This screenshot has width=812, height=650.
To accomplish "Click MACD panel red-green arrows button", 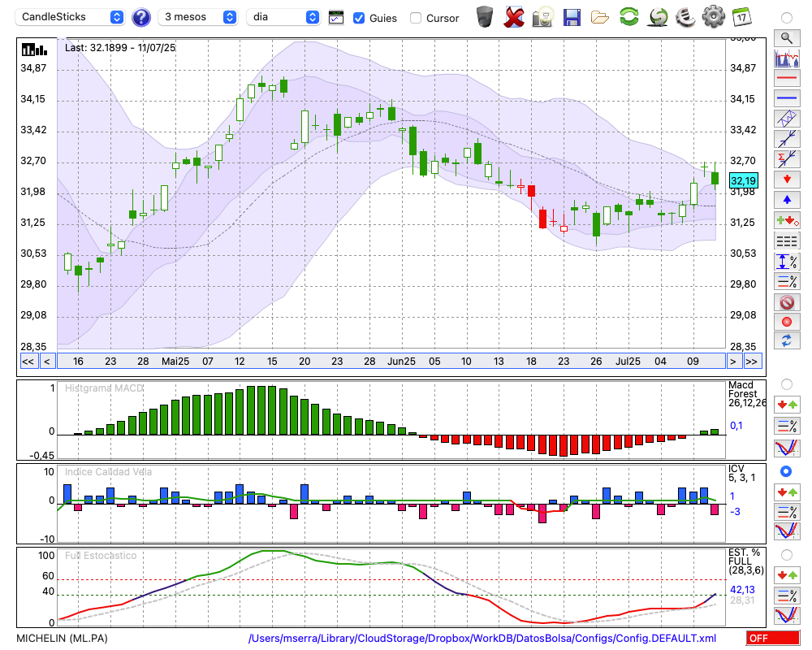I will click(x=787, y=405).
